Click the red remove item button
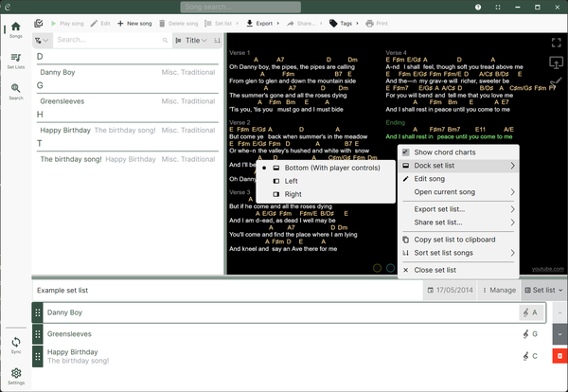 [559, 356]
